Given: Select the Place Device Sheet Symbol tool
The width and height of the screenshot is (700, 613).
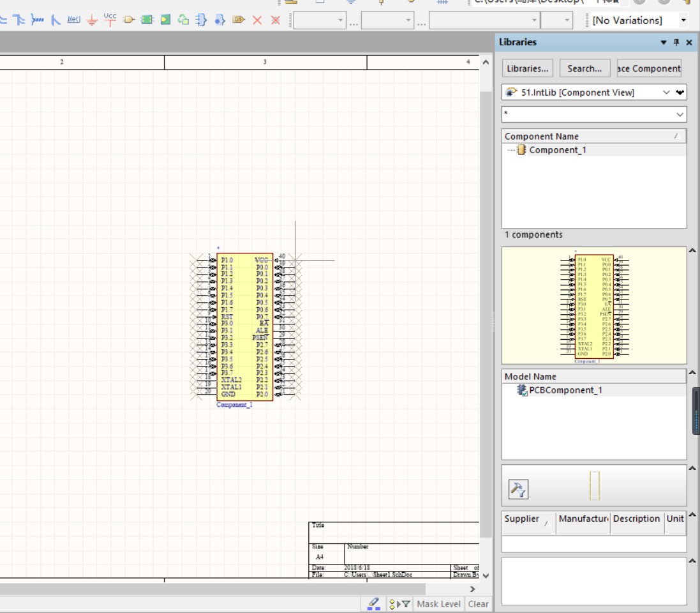Looking at the screenshot, I should (183, 20).
